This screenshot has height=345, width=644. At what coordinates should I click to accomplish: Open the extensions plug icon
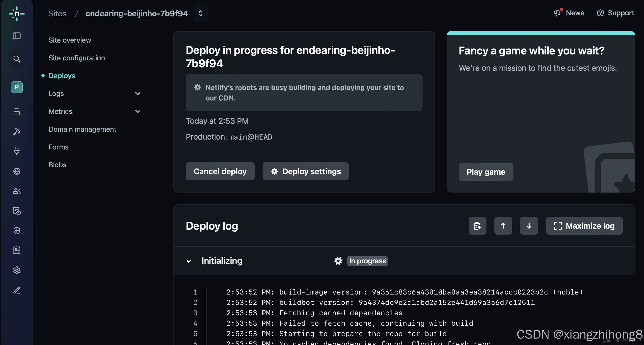[17, 151]
